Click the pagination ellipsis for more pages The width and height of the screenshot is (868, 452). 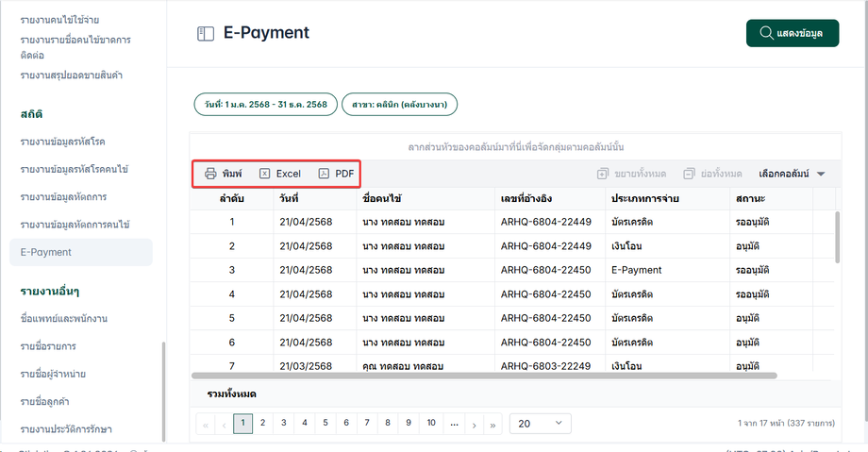[454, 423]
